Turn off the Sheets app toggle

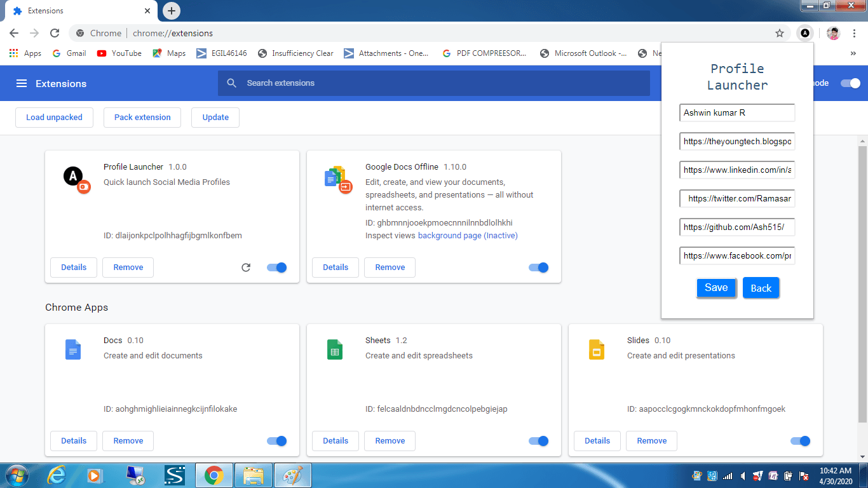coord(539,441)
